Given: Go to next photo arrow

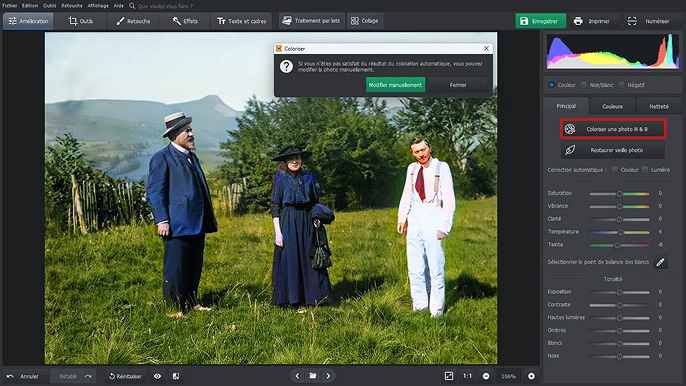Looking at the screenshot, I should coord(329,375).
